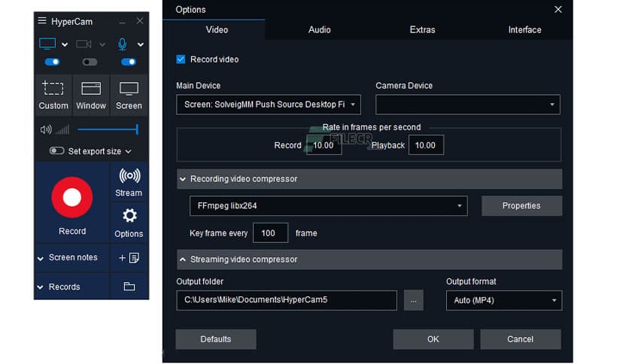Click the compressor Properties button
Viewport: 629px width, 364px height.
[x=521, y=205]
